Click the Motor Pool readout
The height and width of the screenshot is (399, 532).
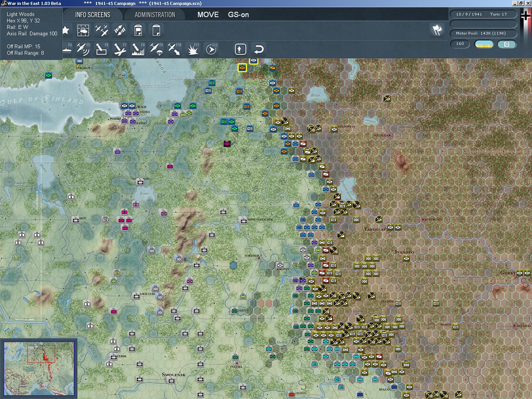(x=483, y=33)
